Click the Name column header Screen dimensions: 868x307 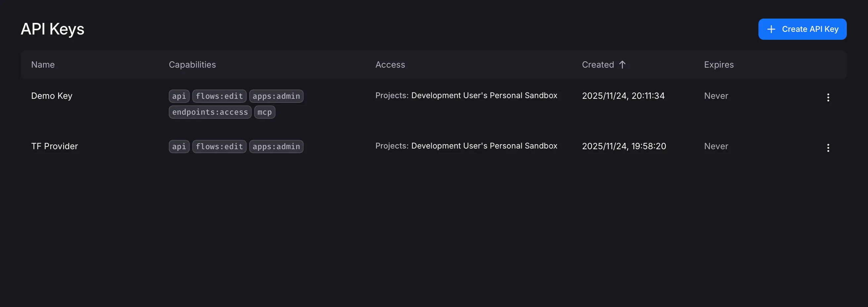coord(43,64)
